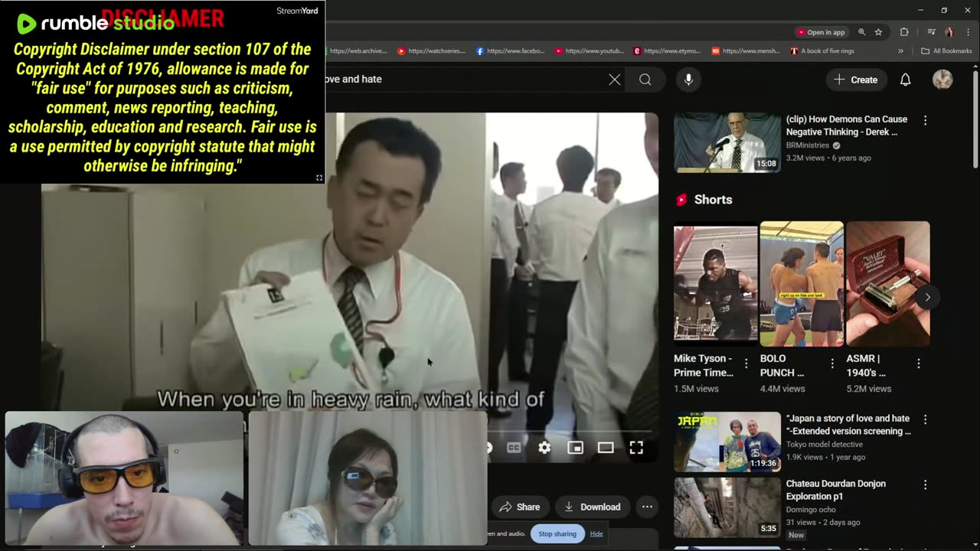Open the youtube.com bookmark
Screen dimensions: 980x551
coord(590,51)
